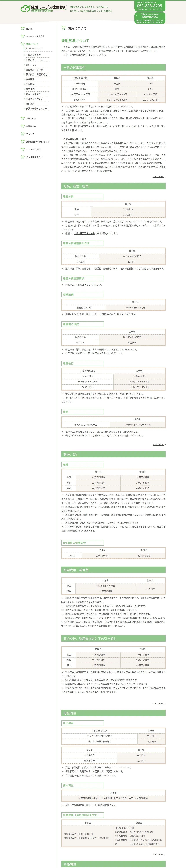Click the 16万5000円〜27万5000円 cell in the 後見 table

[137, 425]
